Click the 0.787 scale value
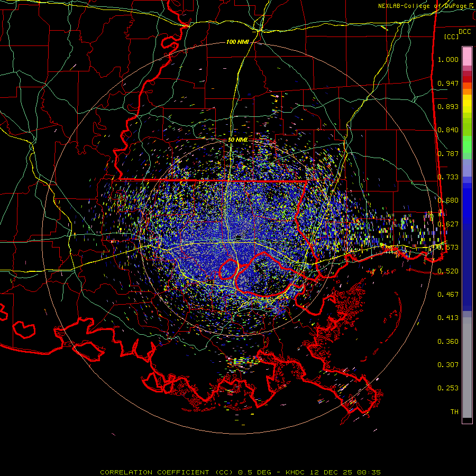This screenshot has width=476, height=476. click(448, 153)
